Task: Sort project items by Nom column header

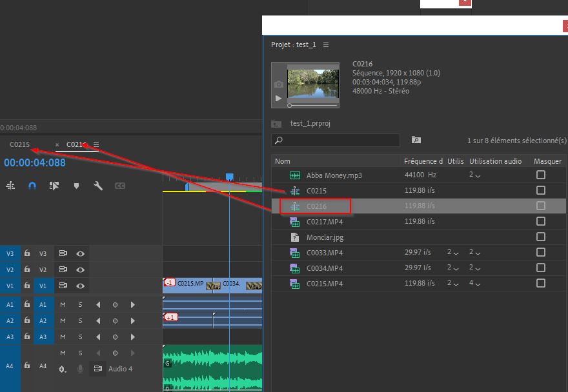Action: pos(283,161)
